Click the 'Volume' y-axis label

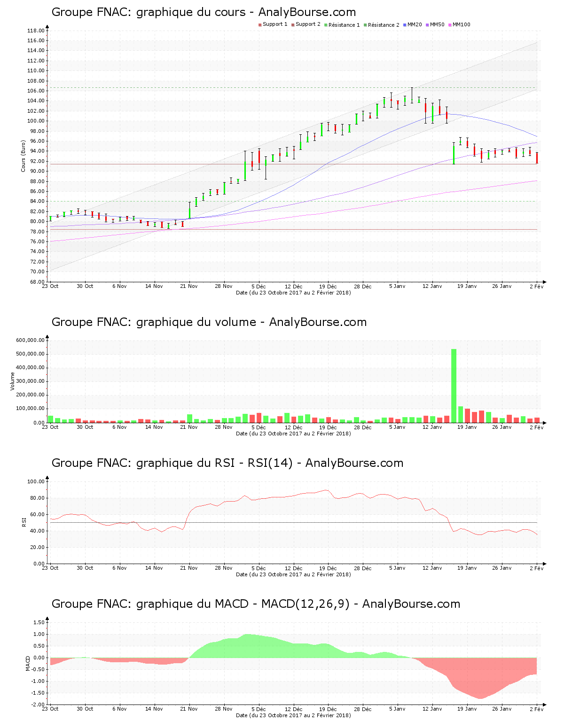[x=13, y=381]
